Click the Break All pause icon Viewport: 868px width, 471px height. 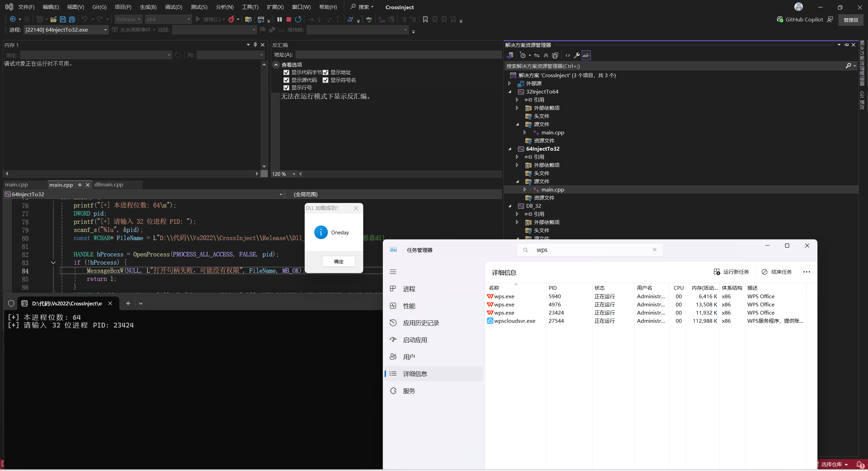[x=280, y=19]
